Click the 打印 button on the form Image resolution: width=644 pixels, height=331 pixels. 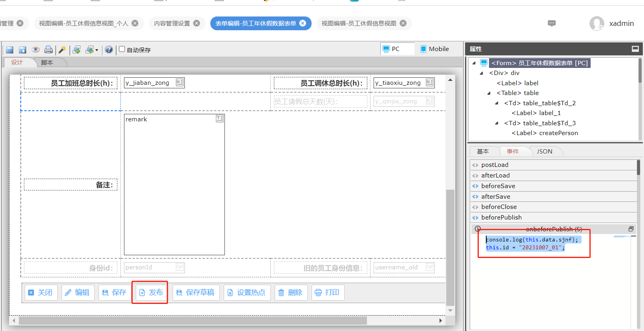point(328,293)
